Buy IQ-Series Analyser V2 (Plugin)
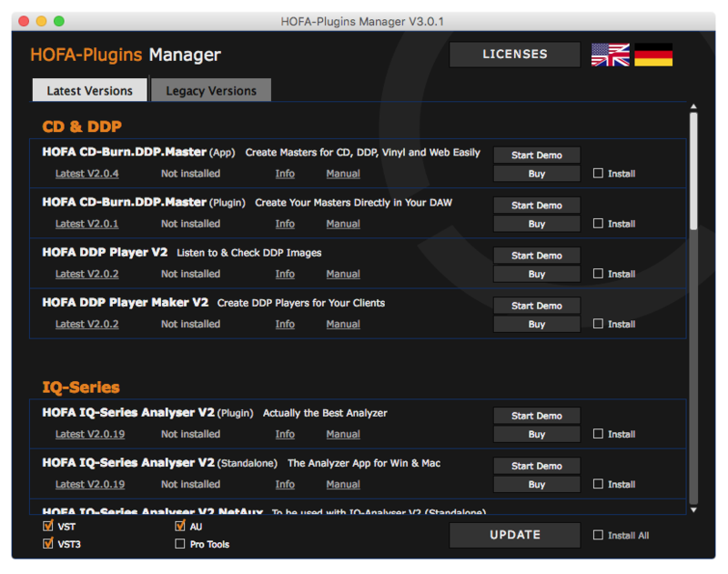 pos(537,434)
